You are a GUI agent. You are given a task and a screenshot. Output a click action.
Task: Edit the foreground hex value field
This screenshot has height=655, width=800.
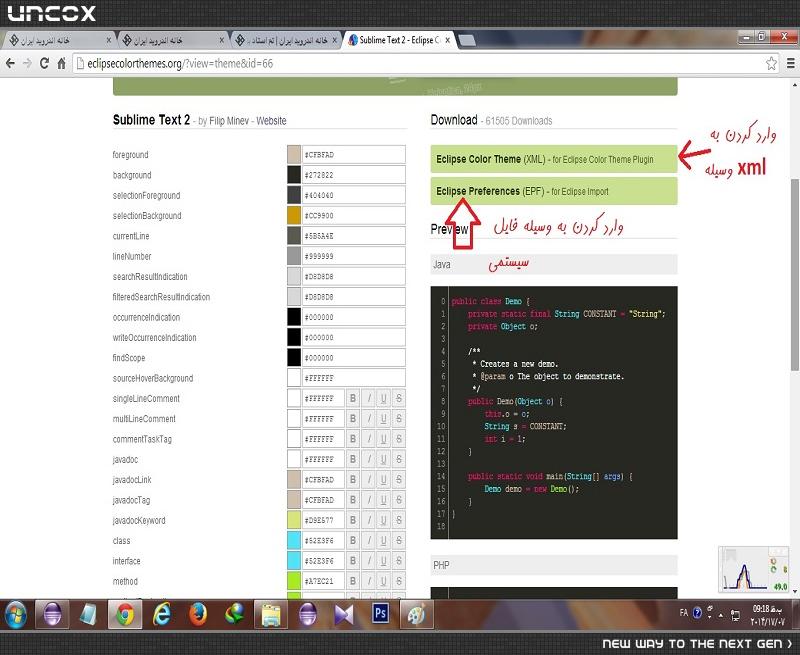pyautogui.click(x=354, y=155)
